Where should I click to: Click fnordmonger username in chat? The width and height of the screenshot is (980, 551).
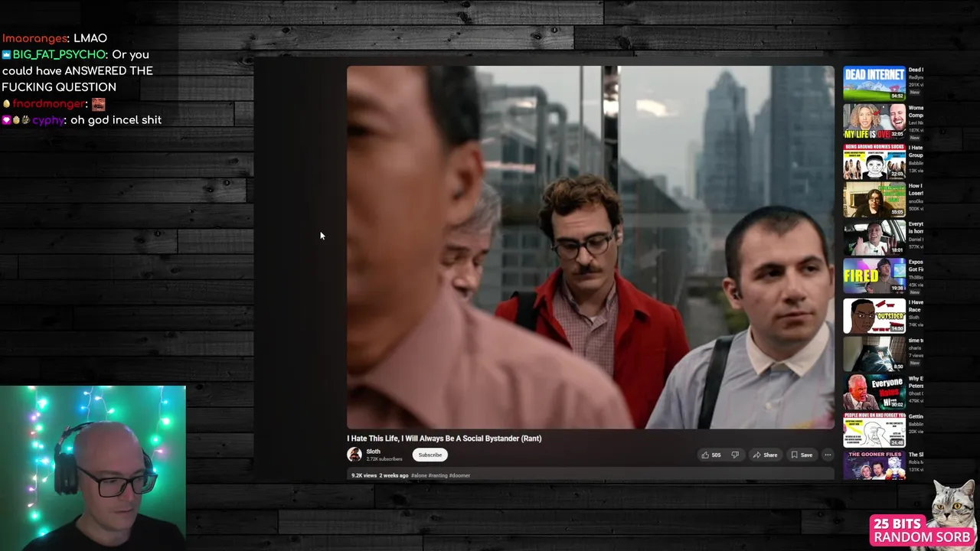(x=48, y=103)
